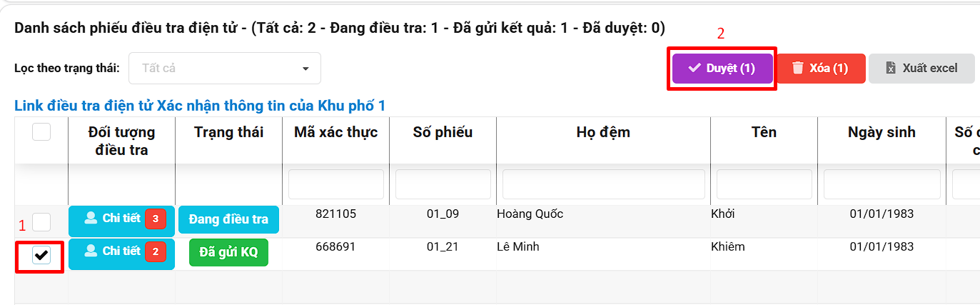The image size is (980, 305).
Task: Check the box for Hoàng Quốc row
Action: point(41,221)
